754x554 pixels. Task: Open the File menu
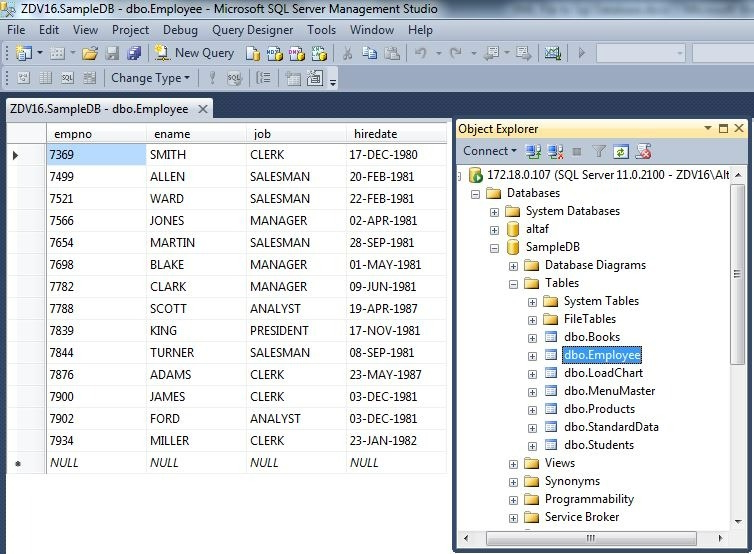[x=16, y=30]
